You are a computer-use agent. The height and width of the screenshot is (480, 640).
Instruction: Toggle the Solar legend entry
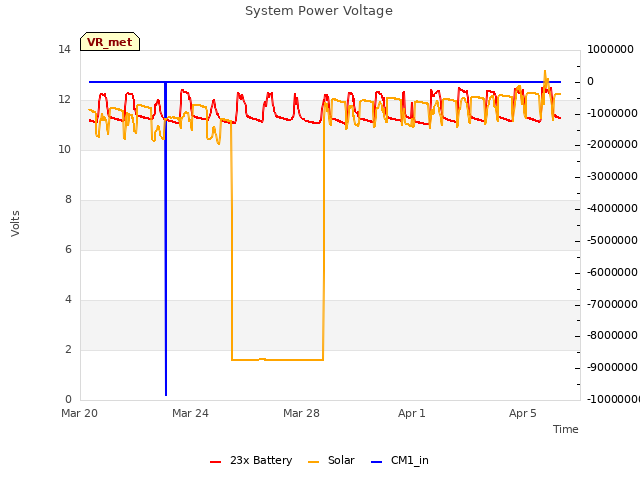point(331,460)
